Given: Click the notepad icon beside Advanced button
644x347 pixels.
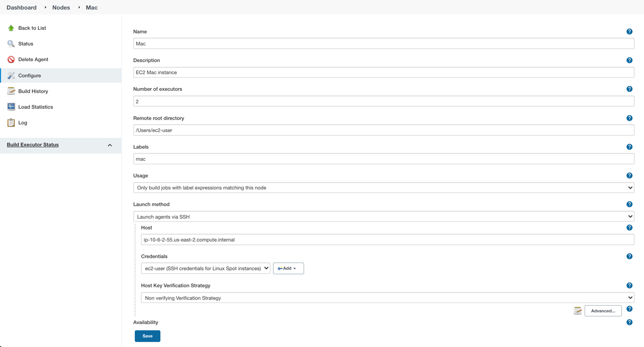Looking at the screenshot, I should point(578,311).
